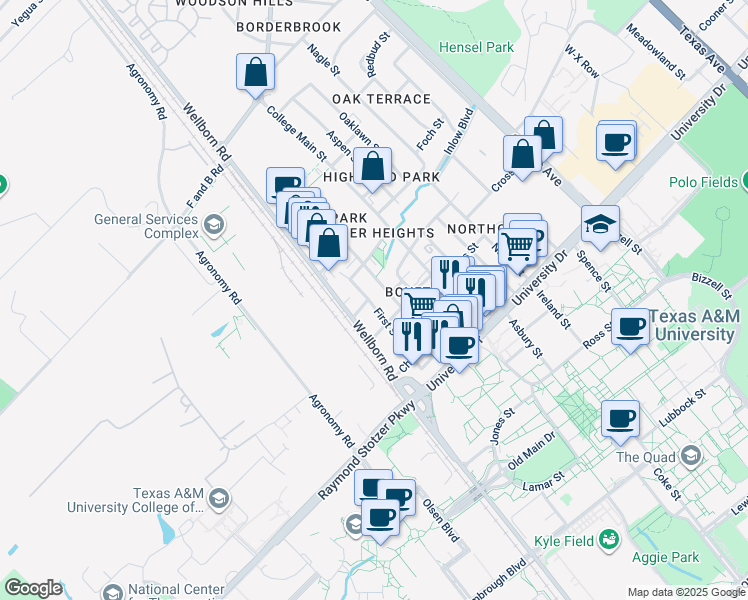Image resolution: width=748 pixels, height=600 pixels.
Task: Click the Raymond Stotzer Pkwy road label
Action: [367, 450]
